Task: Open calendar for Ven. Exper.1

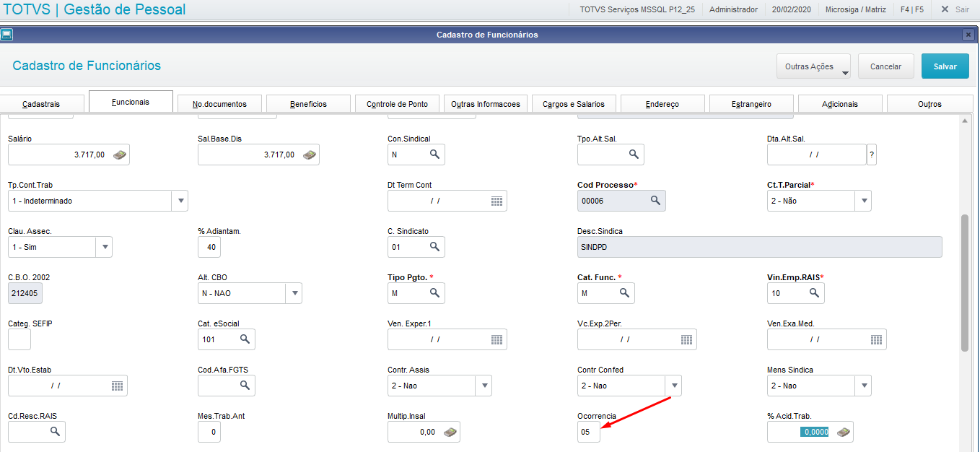Action: [496, 339]
